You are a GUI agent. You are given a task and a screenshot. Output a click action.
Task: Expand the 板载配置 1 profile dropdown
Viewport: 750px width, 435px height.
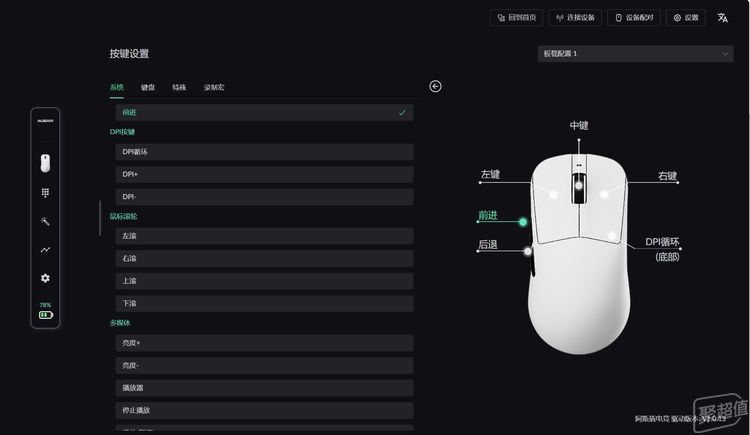pos(635,54)
